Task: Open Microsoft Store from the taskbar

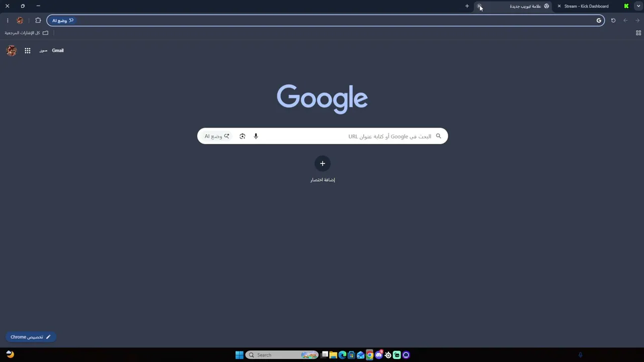Action: pyautogui.click(x=352, y=355)
